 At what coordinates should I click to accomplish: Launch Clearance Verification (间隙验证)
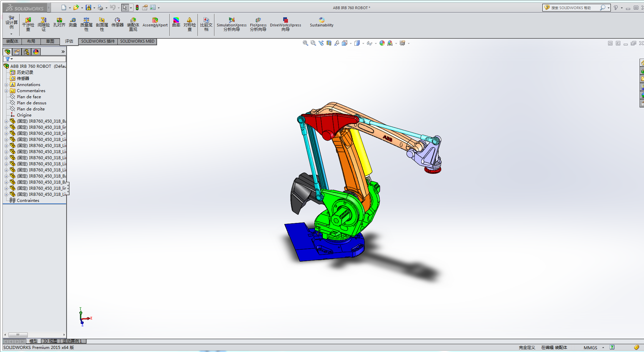(44, 24)
